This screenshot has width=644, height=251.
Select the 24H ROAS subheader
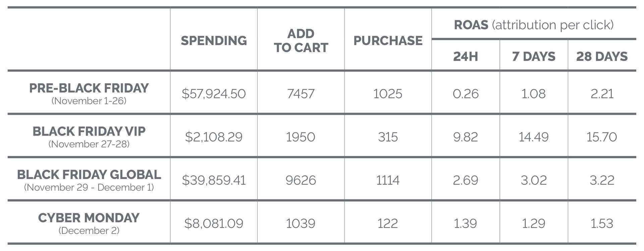pos(465,56)
